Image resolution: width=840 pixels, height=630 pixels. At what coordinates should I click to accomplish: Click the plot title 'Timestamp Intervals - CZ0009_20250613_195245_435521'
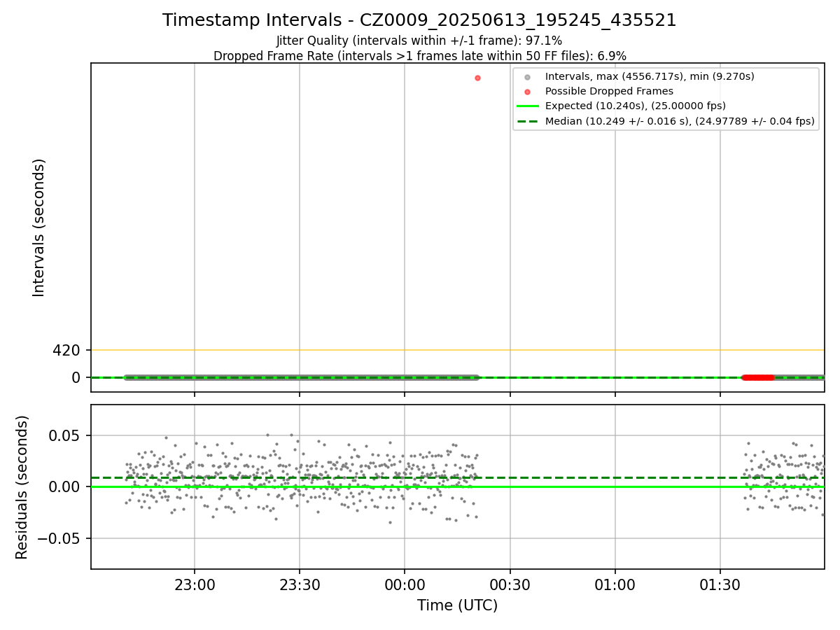coord(419,20)
